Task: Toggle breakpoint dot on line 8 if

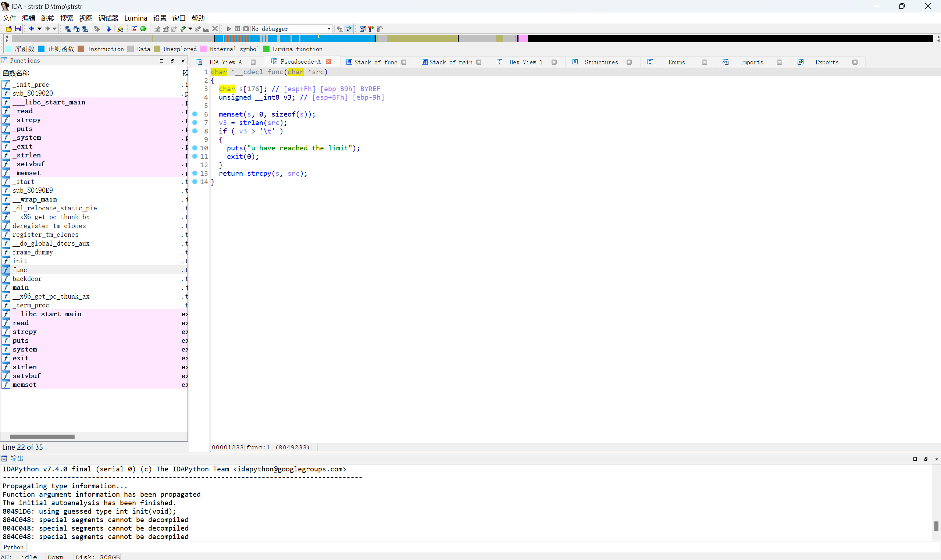Action: (x=195, y=131)
